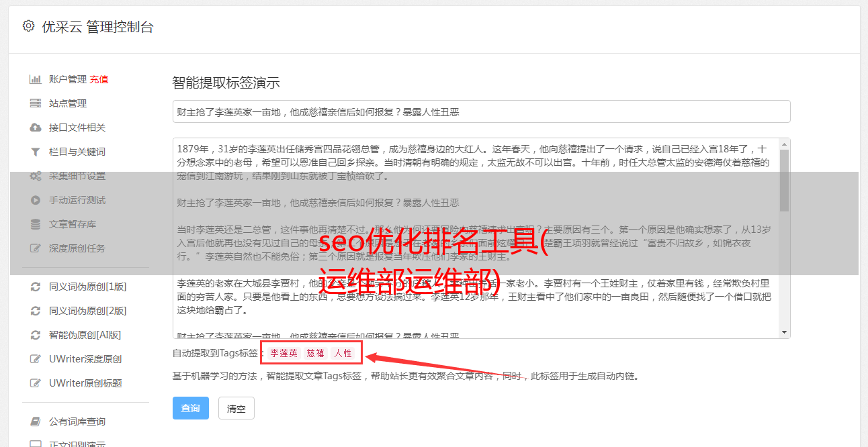Select the 栏目与关键词 filter icon

[x=36, y=152]
